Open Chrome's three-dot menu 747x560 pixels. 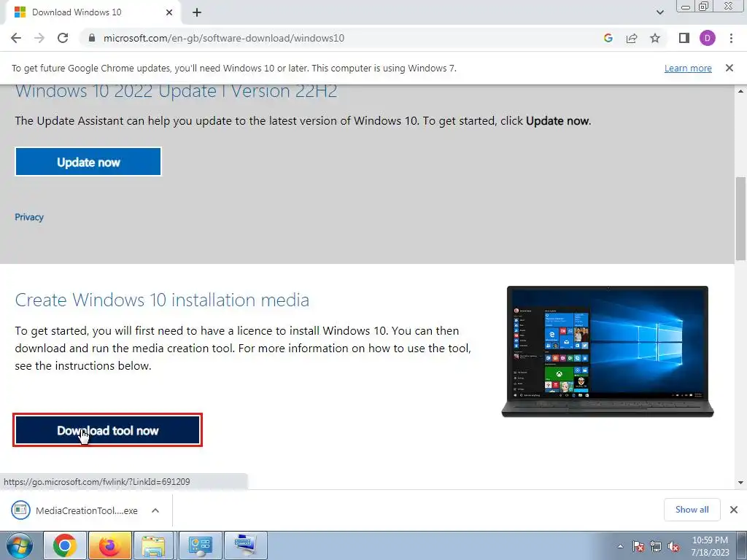[x=731, y=38]
